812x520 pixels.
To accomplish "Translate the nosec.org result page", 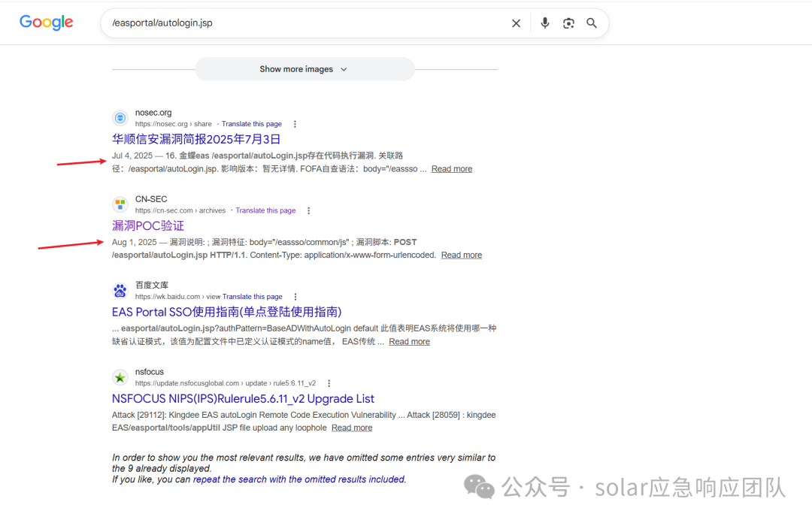I will tap(252, 124).
